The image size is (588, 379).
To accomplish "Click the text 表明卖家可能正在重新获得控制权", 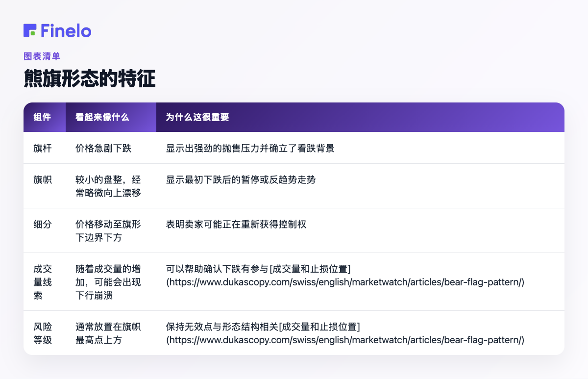I will tap(236, 225).
